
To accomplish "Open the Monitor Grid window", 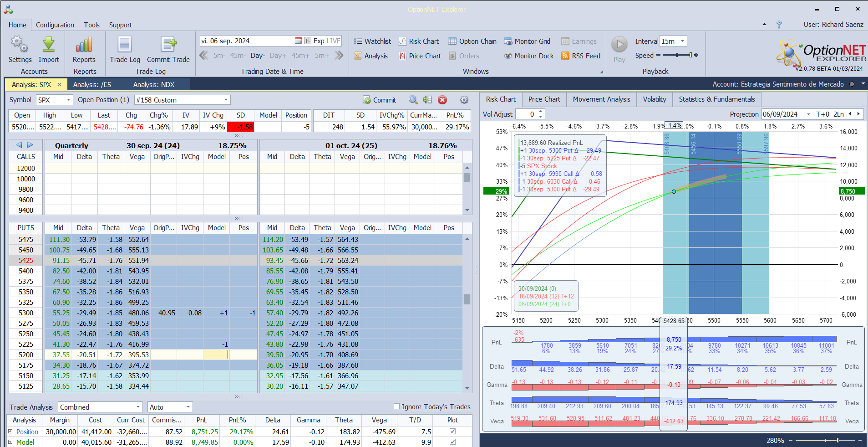I will (x=527, y=41).
